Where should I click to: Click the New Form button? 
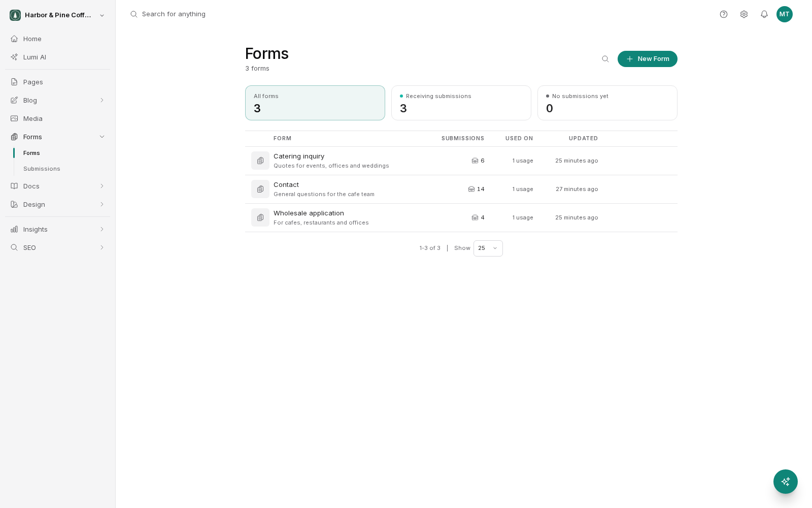point(648,59)
